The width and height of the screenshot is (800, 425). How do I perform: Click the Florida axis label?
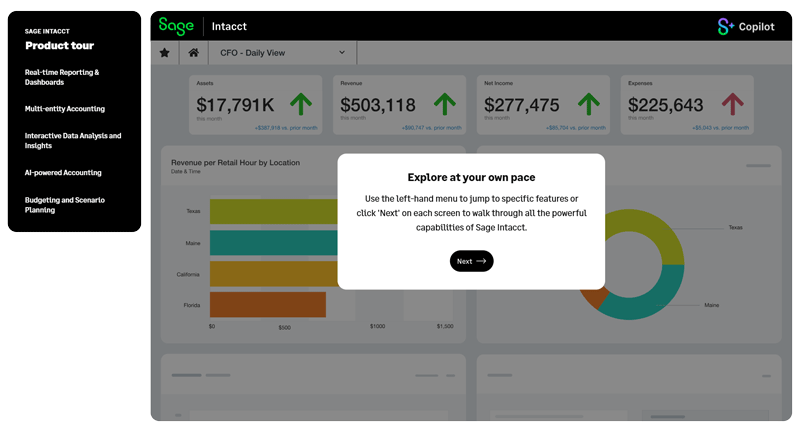(192, 305)
